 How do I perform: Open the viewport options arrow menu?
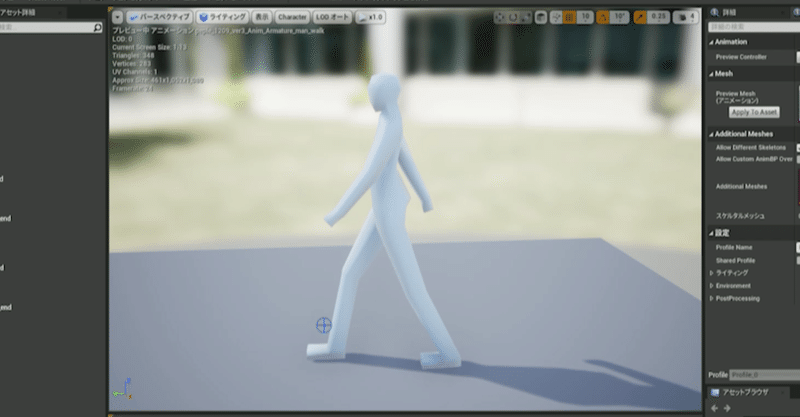(117, 17)
